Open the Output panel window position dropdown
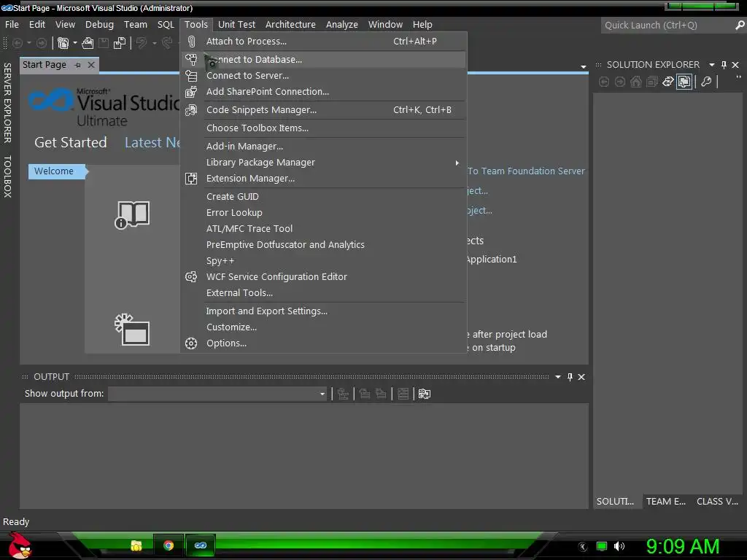Viewport: 747px width, 560px height. 558,377
